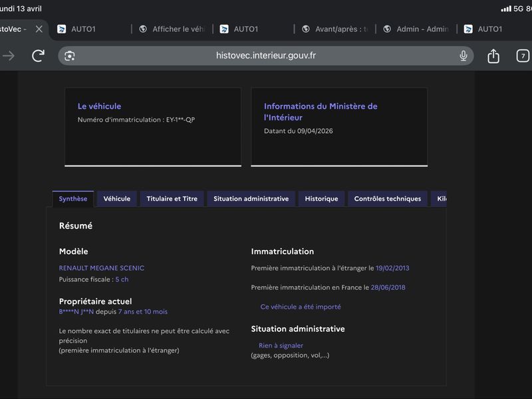Viewport: 532px width, 399px height.
Task: Click the compass icon on Avant/après tab
Action: (306, 29)
